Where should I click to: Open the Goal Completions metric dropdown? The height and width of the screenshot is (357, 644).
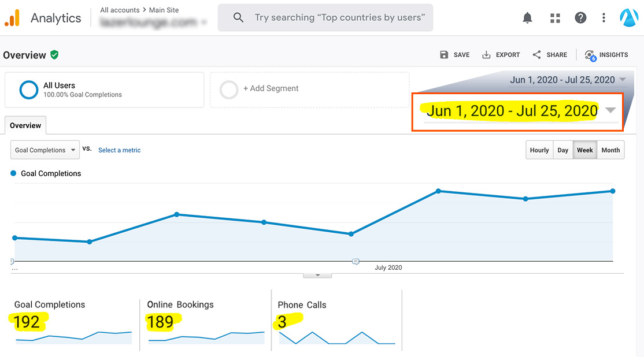[x=45, y=150]
